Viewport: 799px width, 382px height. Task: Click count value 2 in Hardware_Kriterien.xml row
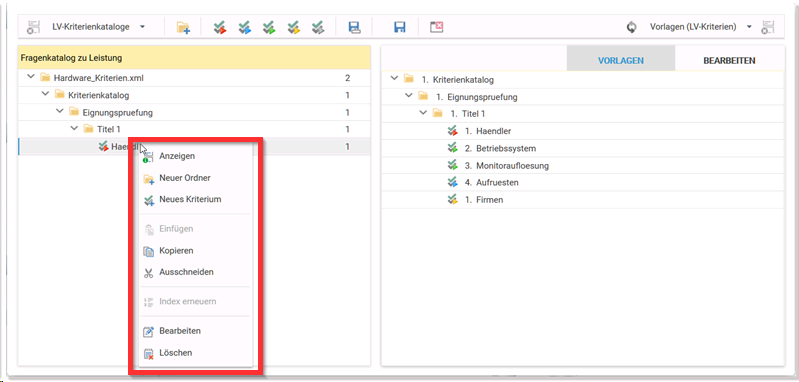click(x=348, y=78)
